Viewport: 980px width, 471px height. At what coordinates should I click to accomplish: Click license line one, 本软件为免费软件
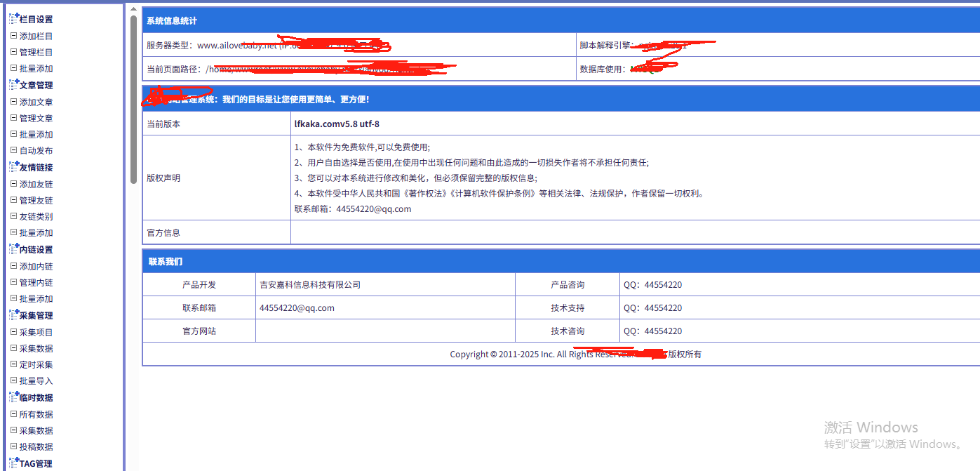tap(362, 147)
